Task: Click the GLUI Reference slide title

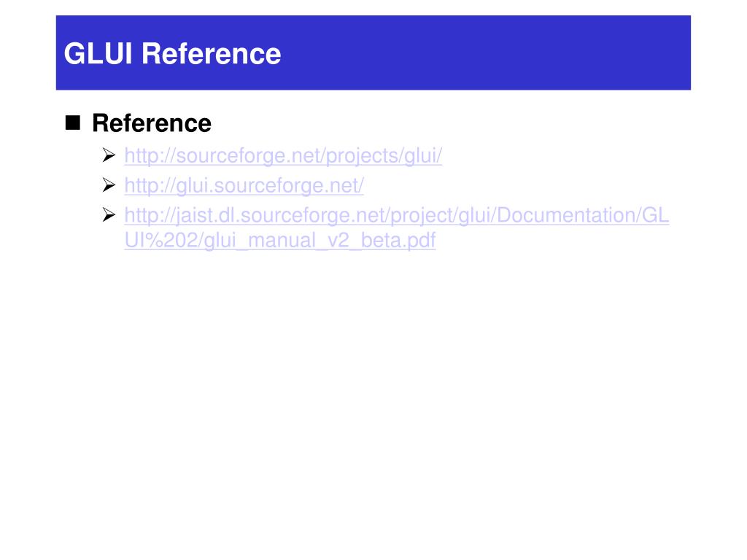Action: pos(172,53)
